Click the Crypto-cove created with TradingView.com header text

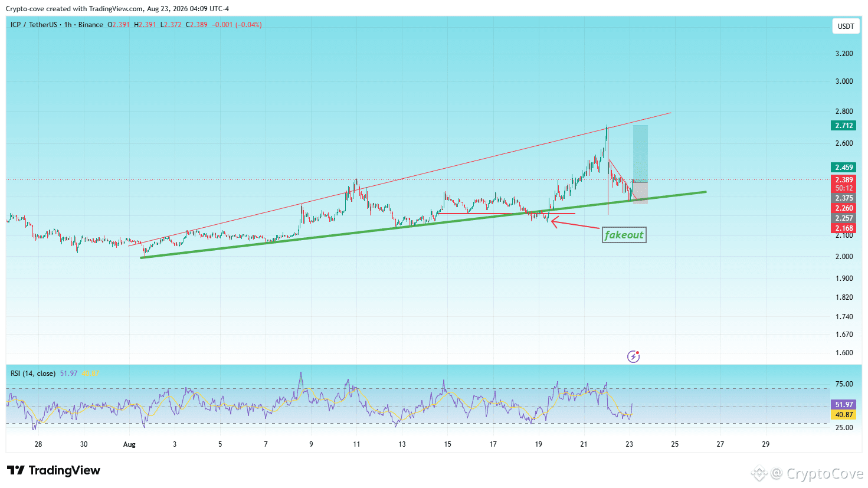click(x=117, y=9)
